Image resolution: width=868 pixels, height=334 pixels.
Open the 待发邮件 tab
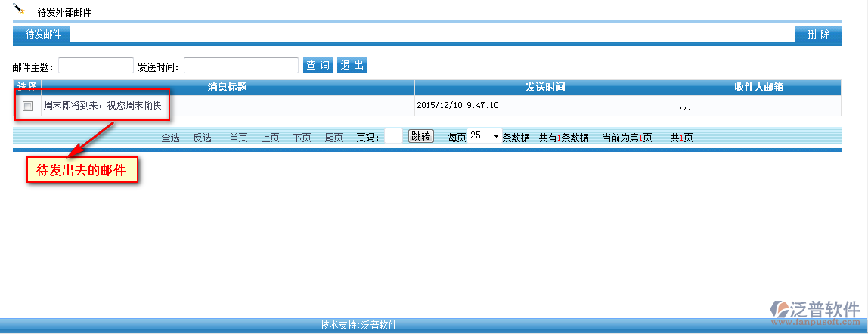42,34
